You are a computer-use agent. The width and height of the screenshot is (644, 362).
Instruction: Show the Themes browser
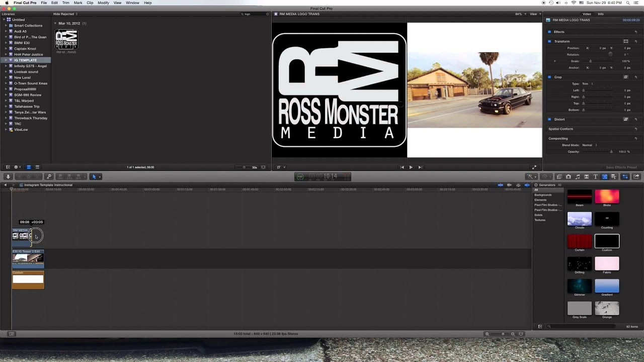(614, 176)
